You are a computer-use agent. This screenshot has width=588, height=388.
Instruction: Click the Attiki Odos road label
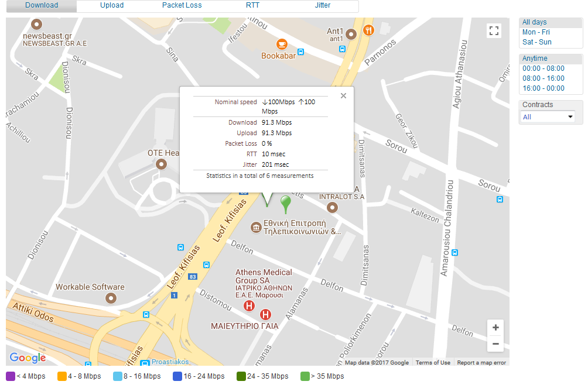pos(33,313)
